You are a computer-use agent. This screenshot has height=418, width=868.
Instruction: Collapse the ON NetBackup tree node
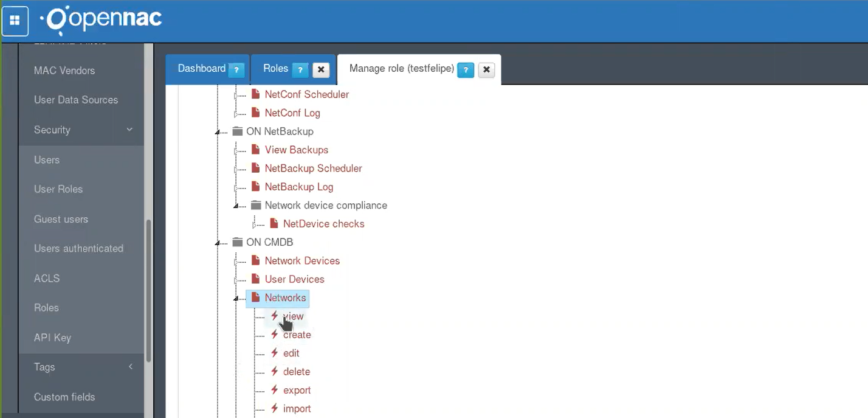tap(218, 132)
